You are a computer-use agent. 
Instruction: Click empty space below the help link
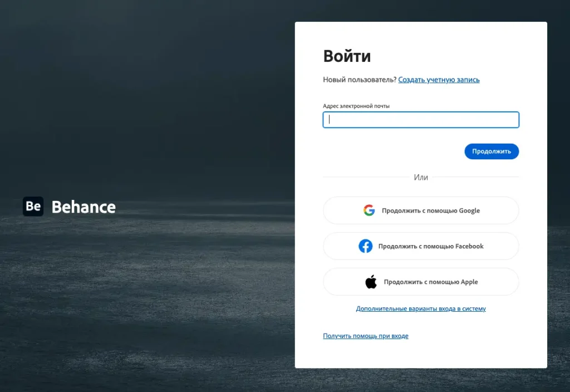coord(421,355)
